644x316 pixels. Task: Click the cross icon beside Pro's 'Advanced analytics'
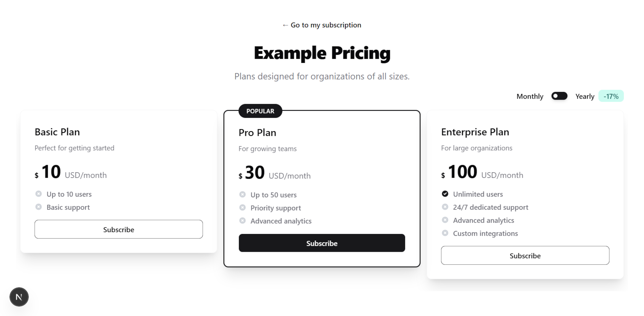243,220
